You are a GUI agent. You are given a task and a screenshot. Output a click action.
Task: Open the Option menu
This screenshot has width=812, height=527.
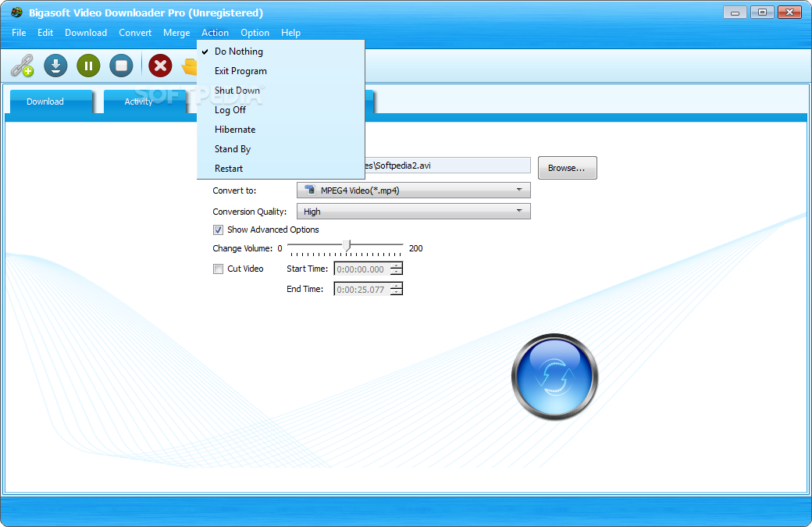(x=255, y=33)
